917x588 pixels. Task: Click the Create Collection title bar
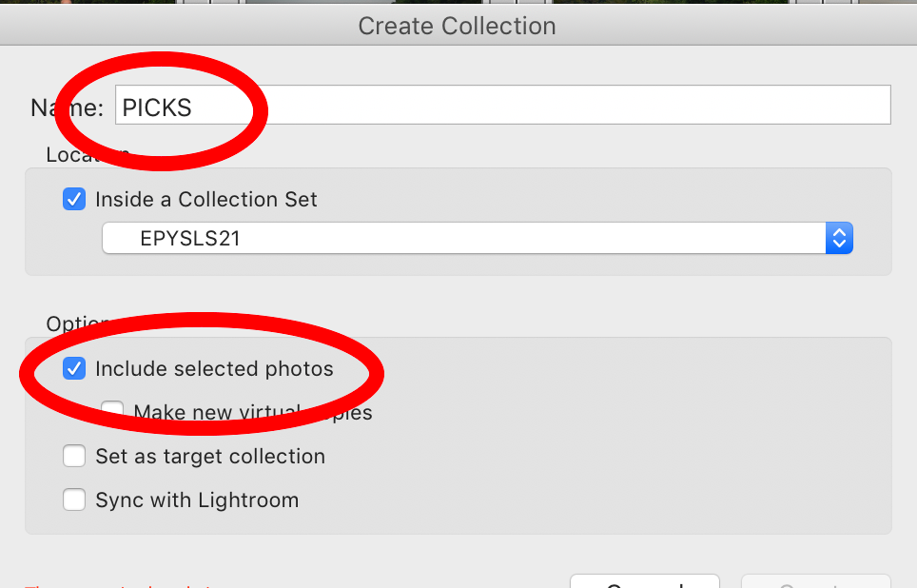click(x=458, y=26)
